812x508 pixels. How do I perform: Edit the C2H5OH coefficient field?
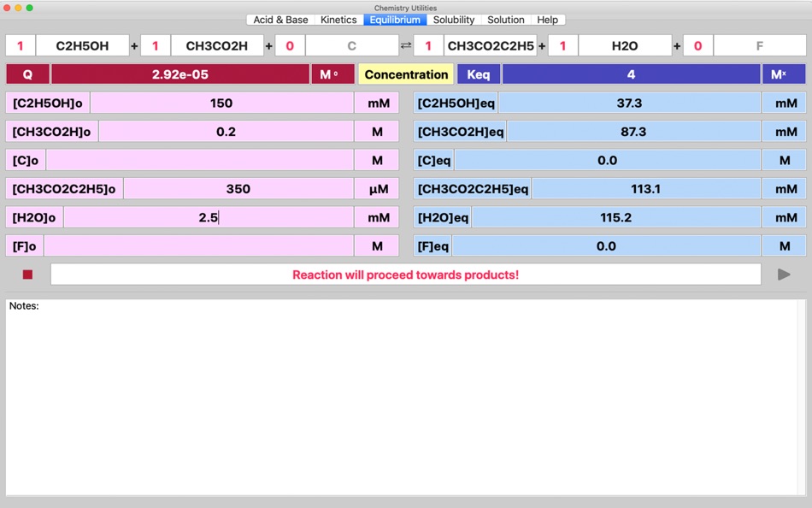21,45
